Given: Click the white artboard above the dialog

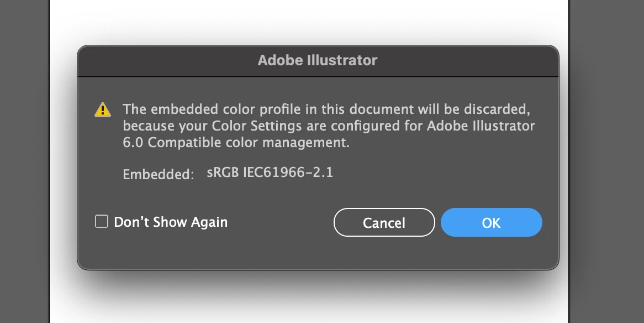Looking at the screenshot, I should pos(309,21).
